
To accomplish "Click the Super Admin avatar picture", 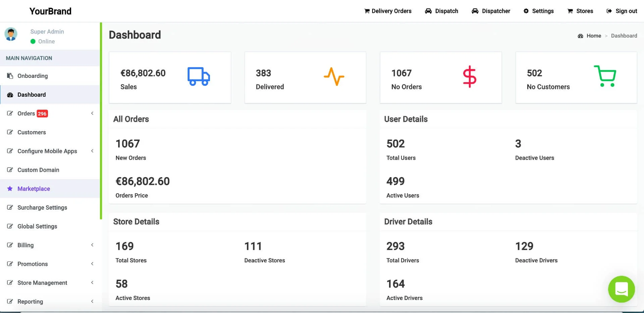I will (x=11, y=34).
